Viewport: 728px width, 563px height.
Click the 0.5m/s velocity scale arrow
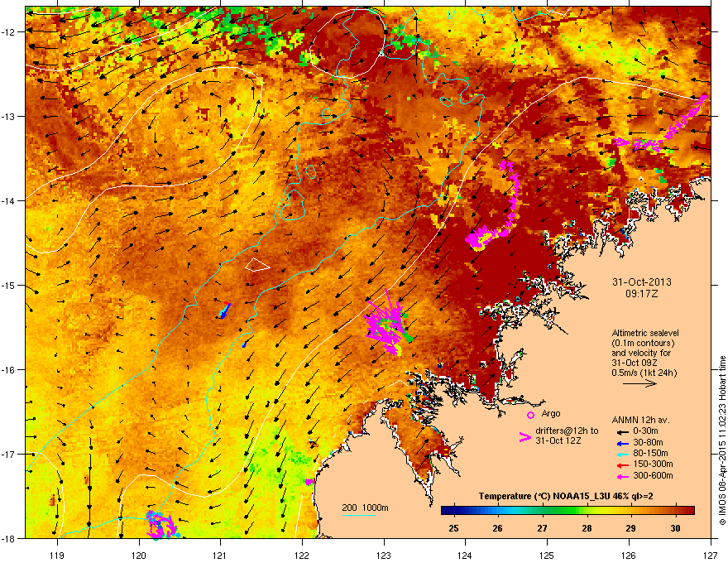[639, 383]
